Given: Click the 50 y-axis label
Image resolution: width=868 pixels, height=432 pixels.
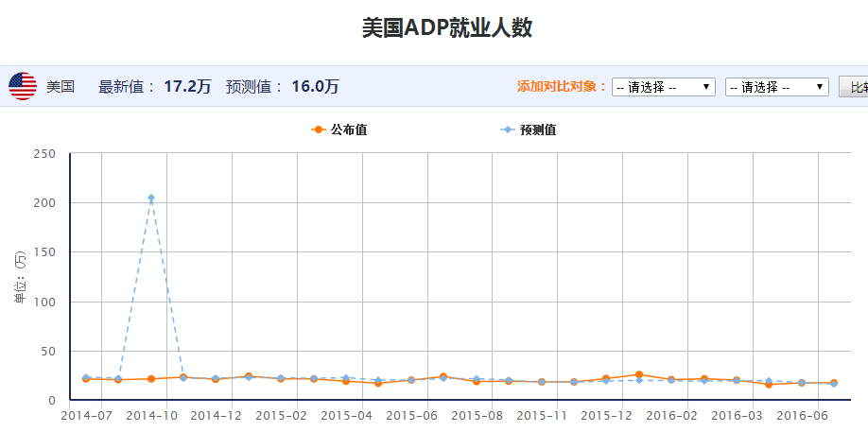Looking at the screenshot, I should point(49,352).
